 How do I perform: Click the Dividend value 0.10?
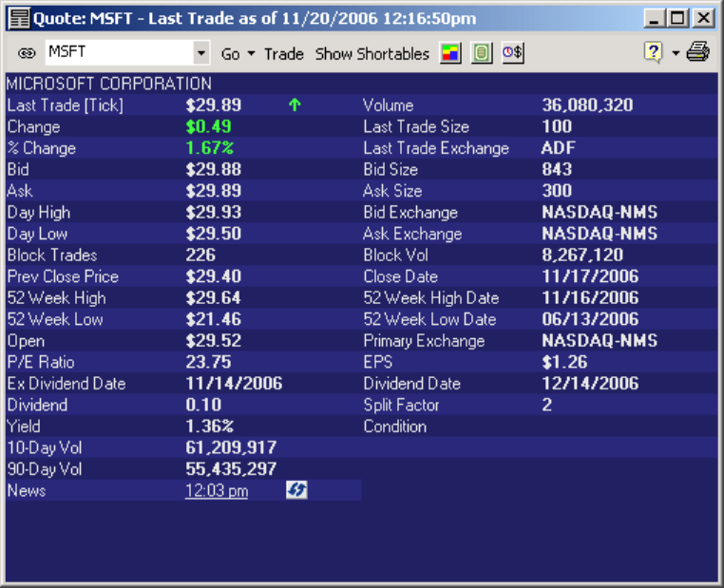[203, 405]
